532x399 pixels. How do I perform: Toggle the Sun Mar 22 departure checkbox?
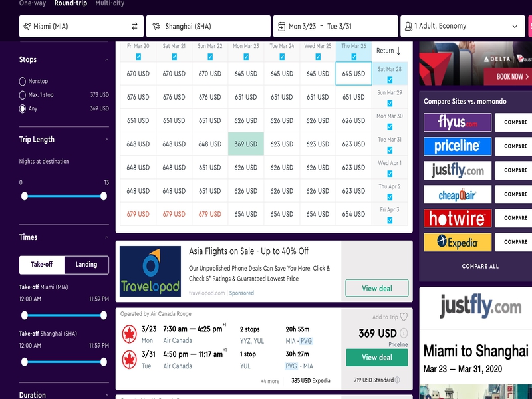(210, 57)
